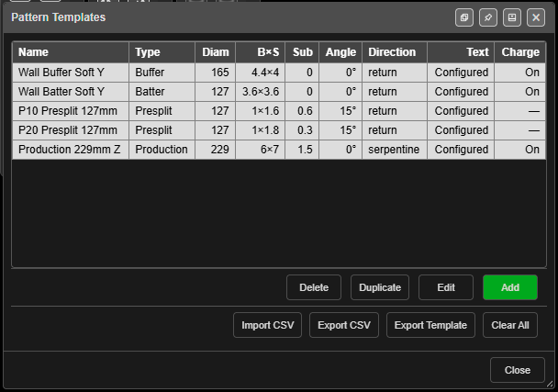Pin the Pattern Templates dialog
This screenshot has width=558, height=392.
coord(488,17)
